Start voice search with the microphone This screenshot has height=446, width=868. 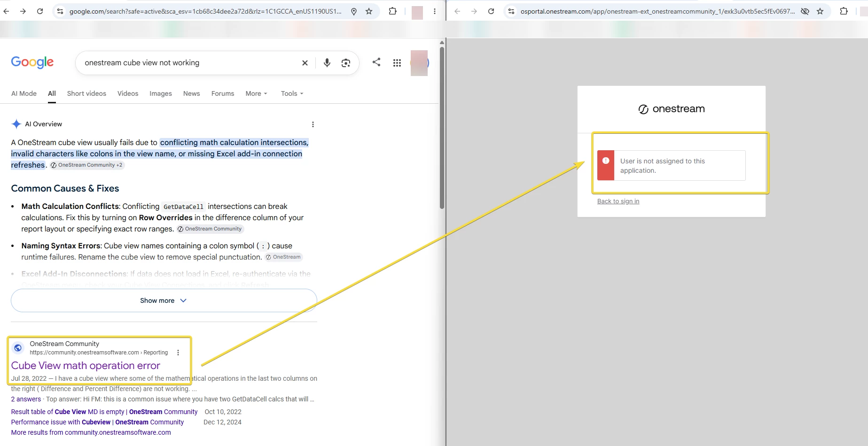pyautogui.click(x=327, y=63)
